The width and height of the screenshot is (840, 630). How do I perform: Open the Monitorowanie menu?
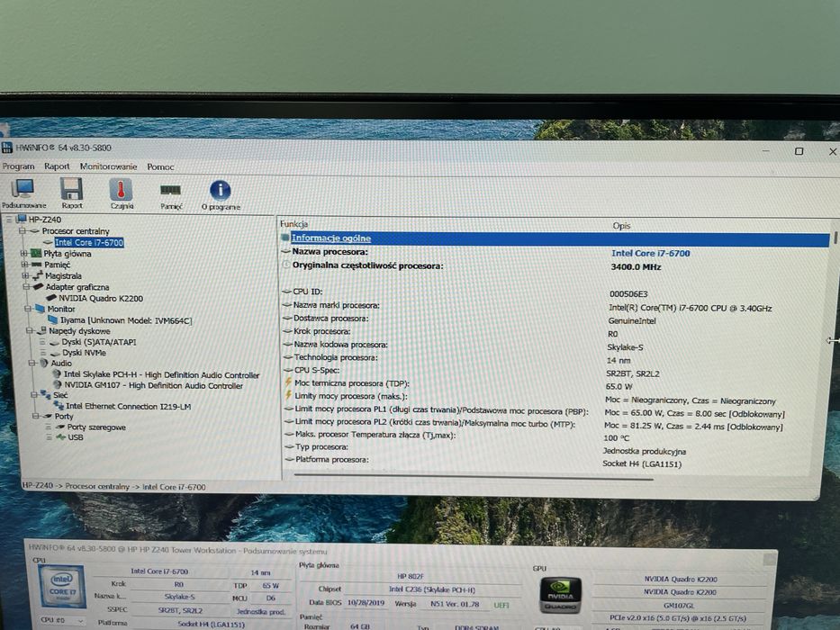click(x=108, y=166)
